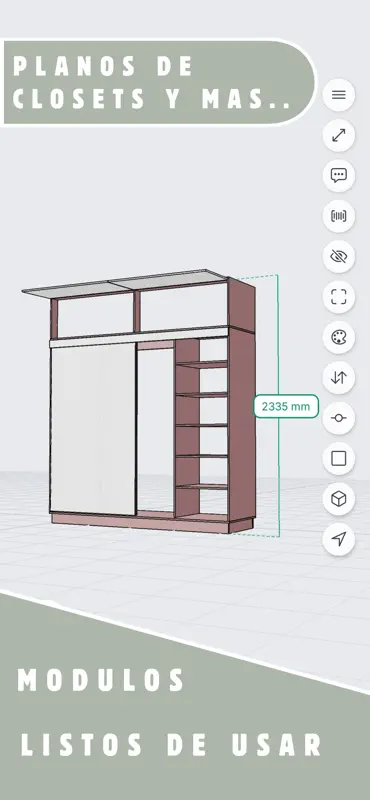This screenshot has width=370, height=800.
Task: Open the comment speech bubble icon
Action: 338,176
